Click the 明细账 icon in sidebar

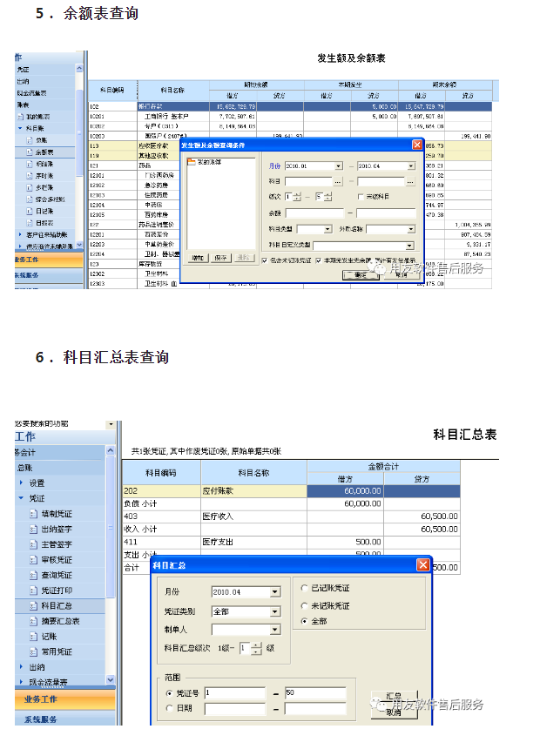[x=30, y=164]
